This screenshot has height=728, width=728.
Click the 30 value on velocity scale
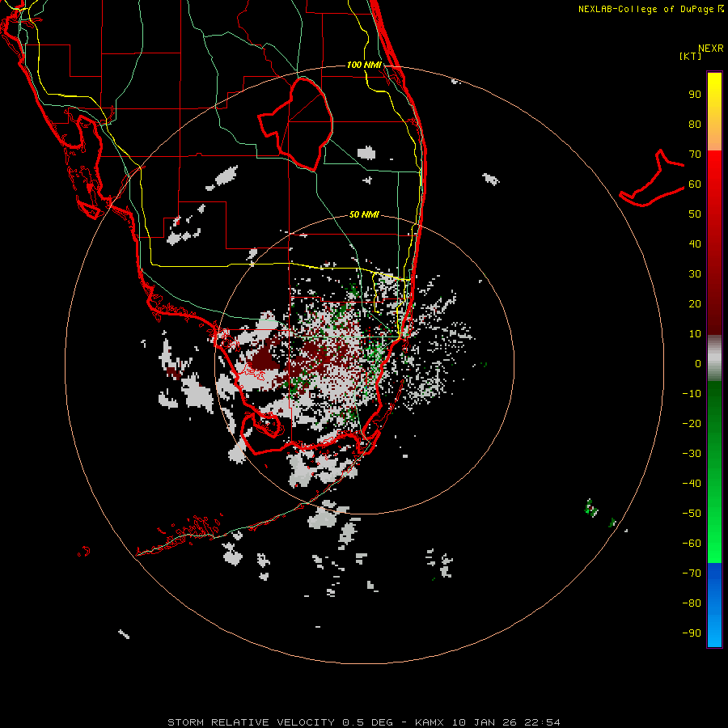[x=695, y=274]
